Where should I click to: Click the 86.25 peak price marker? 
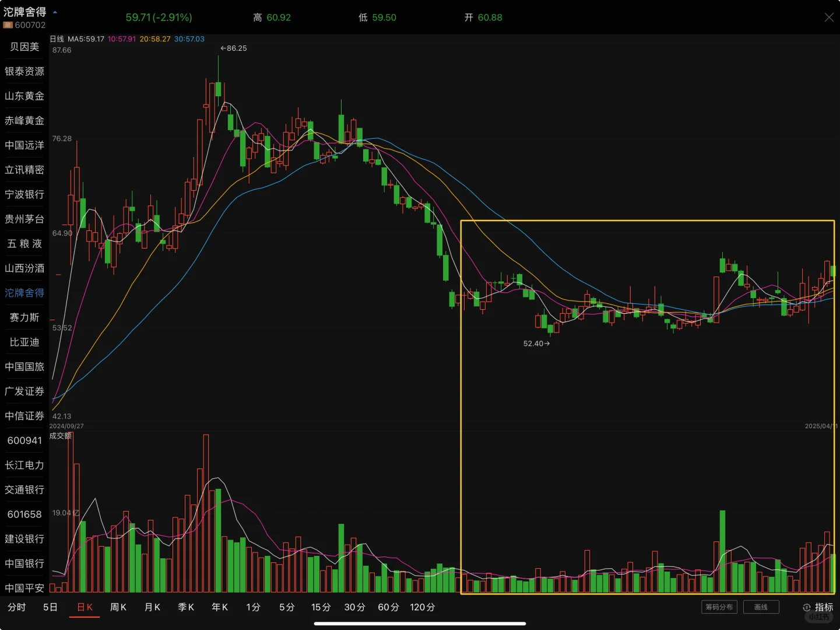[234, 48]
